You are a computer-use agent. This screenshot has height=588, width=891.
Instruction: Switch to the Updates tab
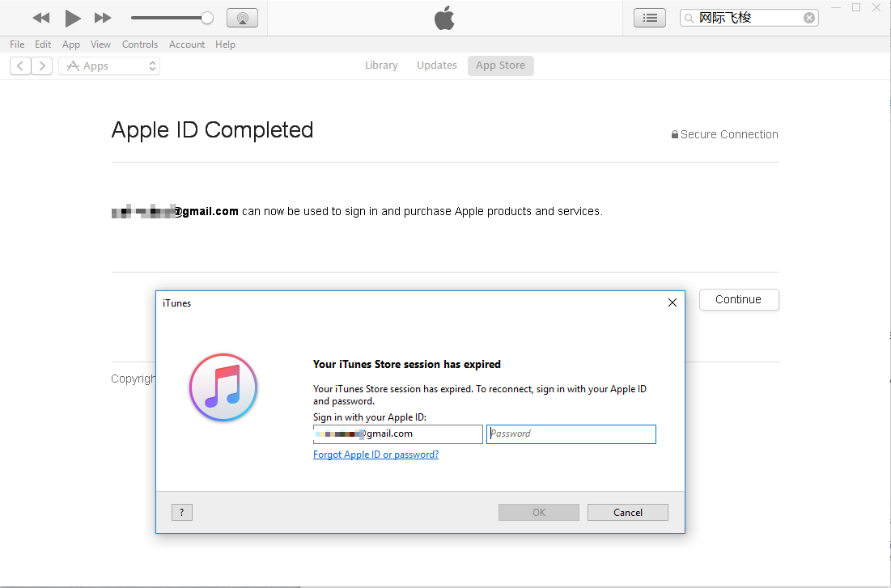[437, 66]
